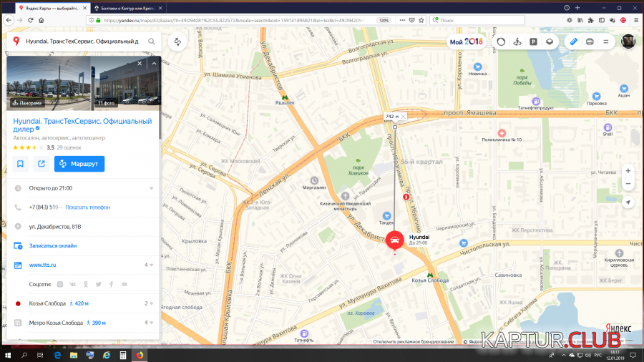Toggle the parking layer on the map
Image resolution: width=644 pixels, height=362 pixels.
point(533,41)
